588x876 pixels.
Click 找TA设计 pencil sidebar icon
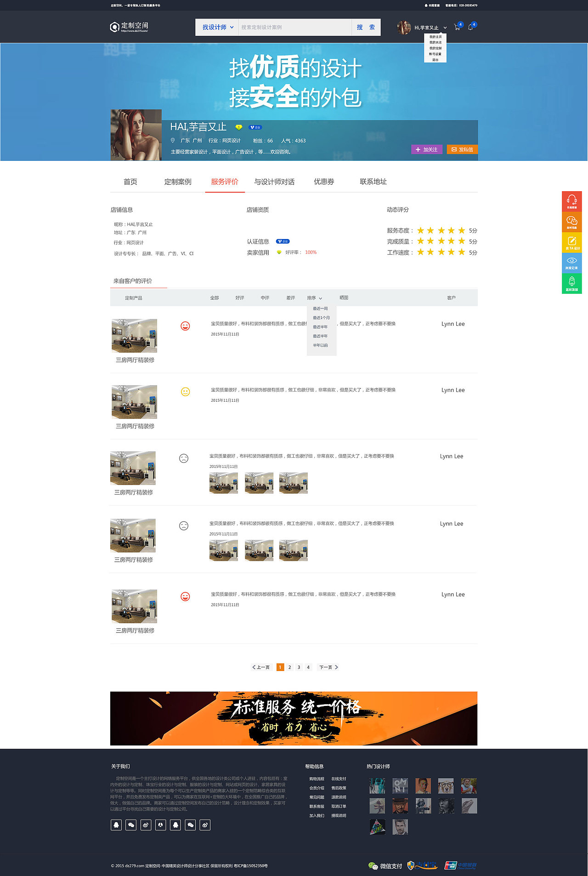coord(572,243)
